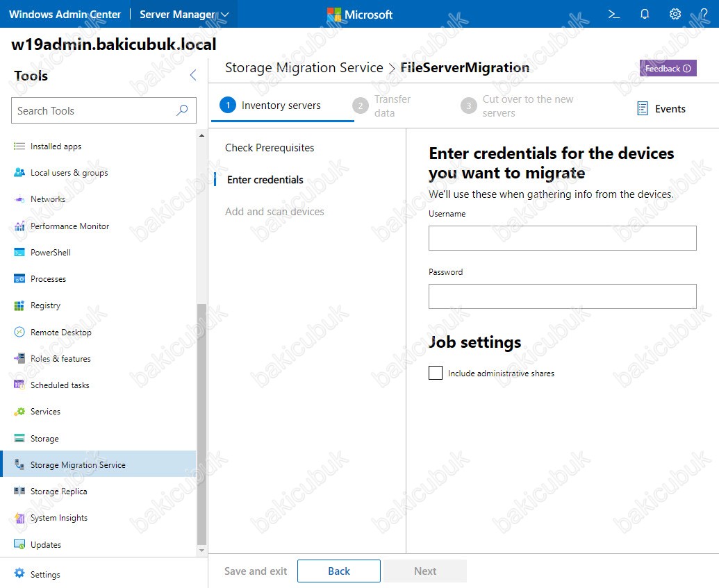The height and width of the screenshot is (588, 719).
Task: Select Cut over to the new servers tab
Action: click(x=517, y=106)
